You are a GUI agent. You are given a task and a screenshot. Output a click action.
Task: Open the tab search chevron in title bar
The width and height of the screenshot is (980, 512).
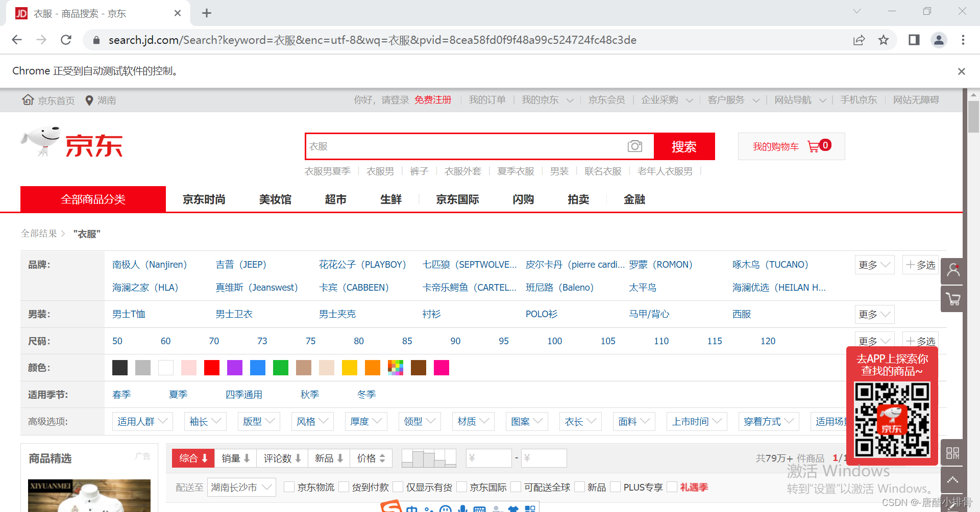tap(857, 11)
